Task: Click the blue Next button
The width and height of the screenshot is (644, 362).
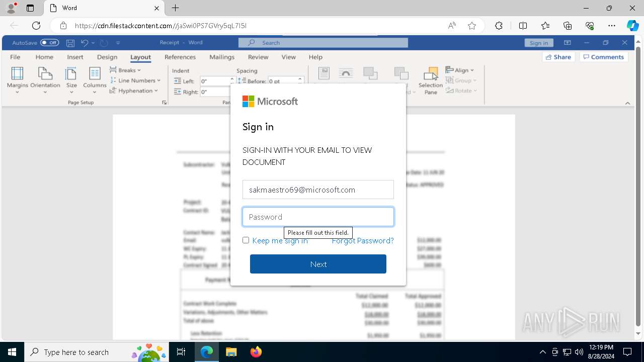Action: pos(318,264)
